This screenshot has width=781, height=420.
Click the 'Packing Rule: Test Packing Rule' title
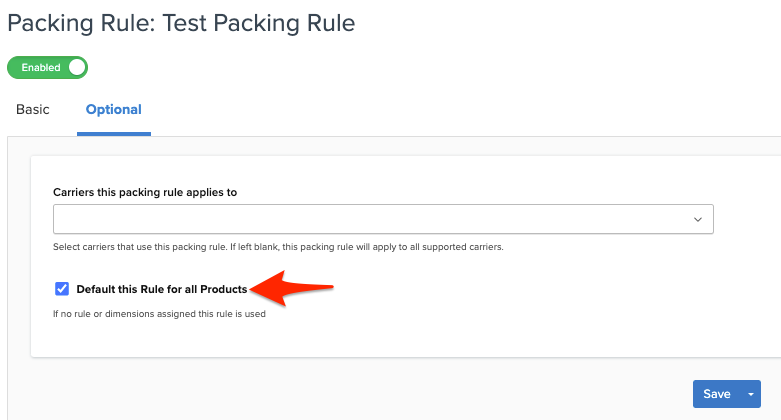tap(181, 22)
